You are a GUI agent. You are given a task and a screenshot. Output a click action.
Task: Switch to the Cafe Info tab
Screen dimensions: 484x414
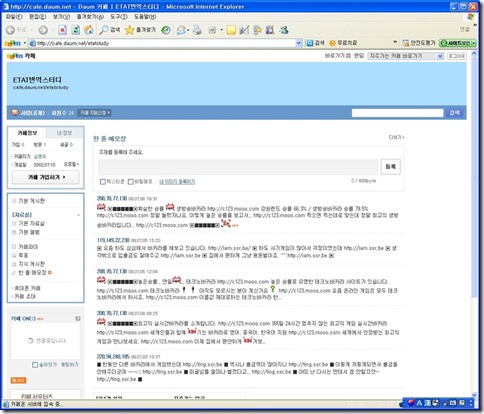coord(27,133)
